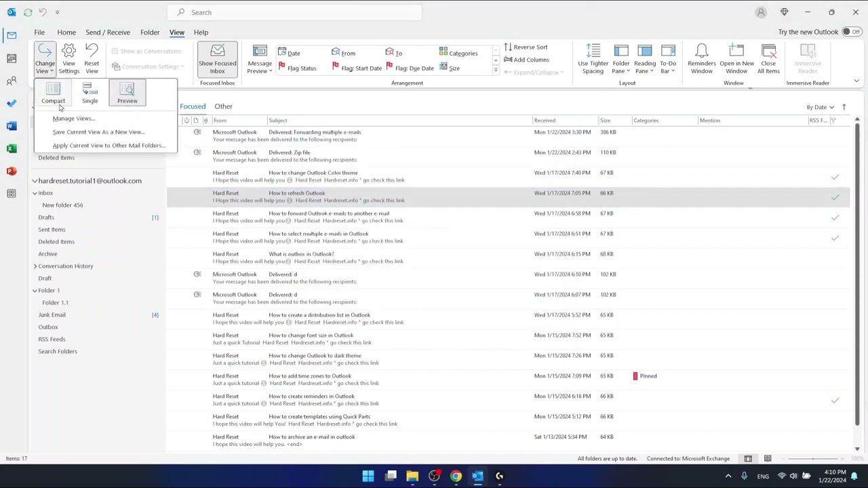Launch Excel from the sidebar

coord(12,148)
